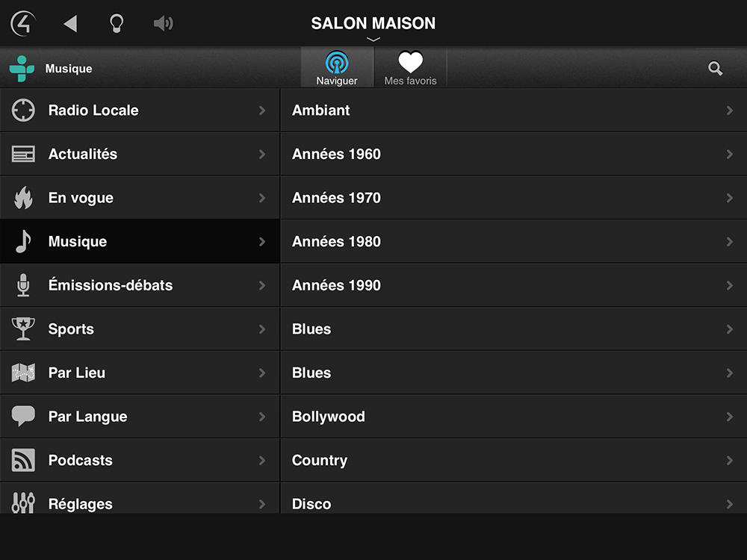747x560 pixels.
Task: Open lighting via the light bulb icon
Action: (x=117, y=23)
